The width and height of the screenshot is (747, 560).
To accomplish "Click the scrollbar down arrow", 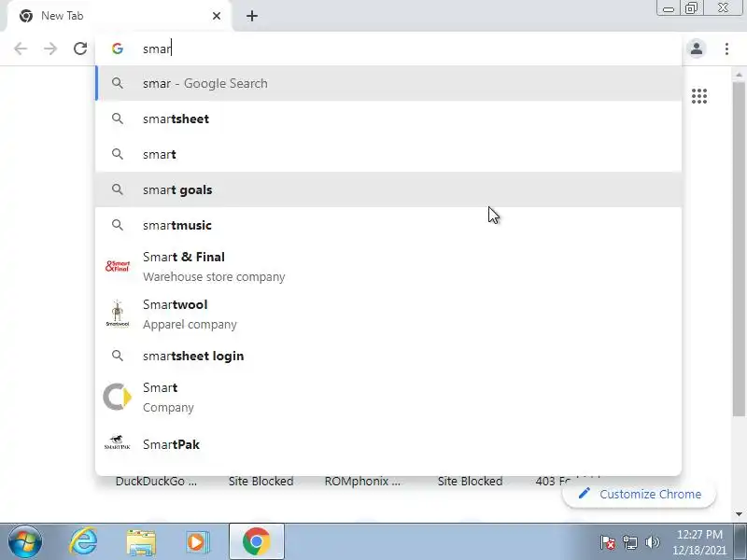I will tap(739, 514).
